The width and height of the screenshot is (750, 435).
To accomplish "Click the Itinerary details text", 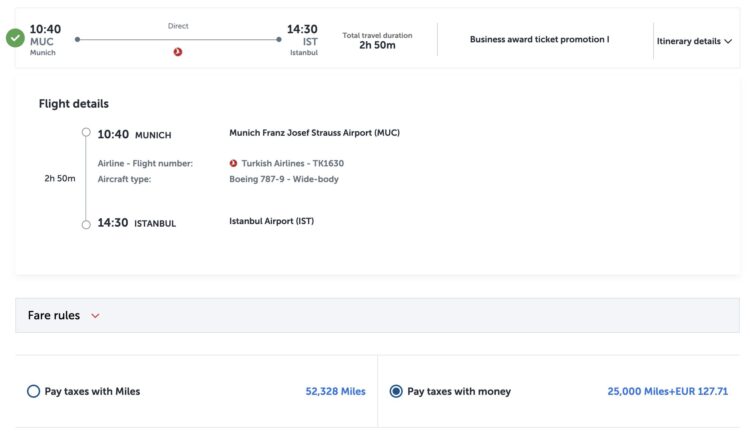I will coord(688,41).
